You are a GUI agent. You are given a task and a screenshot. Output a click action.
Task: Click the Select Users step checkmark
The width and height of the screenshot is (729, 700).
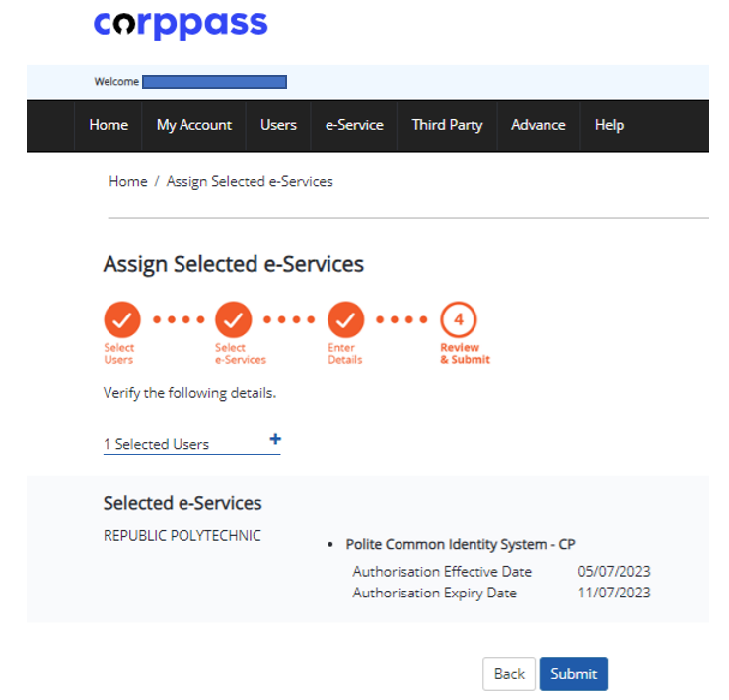[x=121, y=319]
